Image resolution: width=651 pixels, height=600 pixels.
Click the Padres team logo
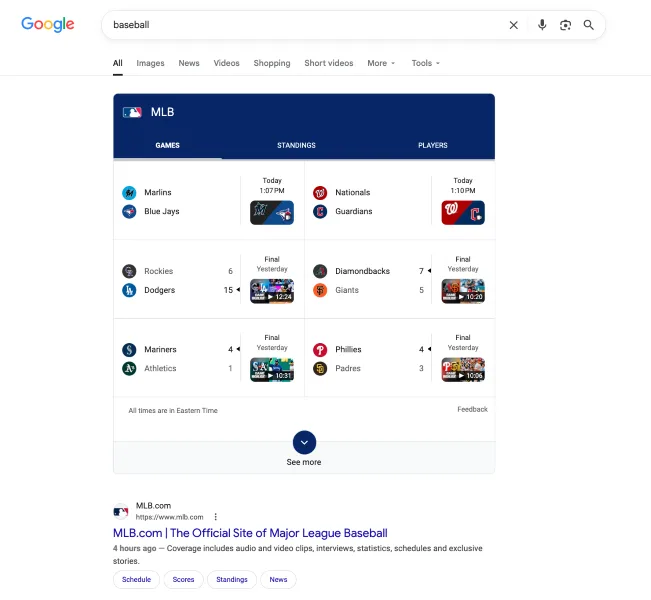point(320,368)
